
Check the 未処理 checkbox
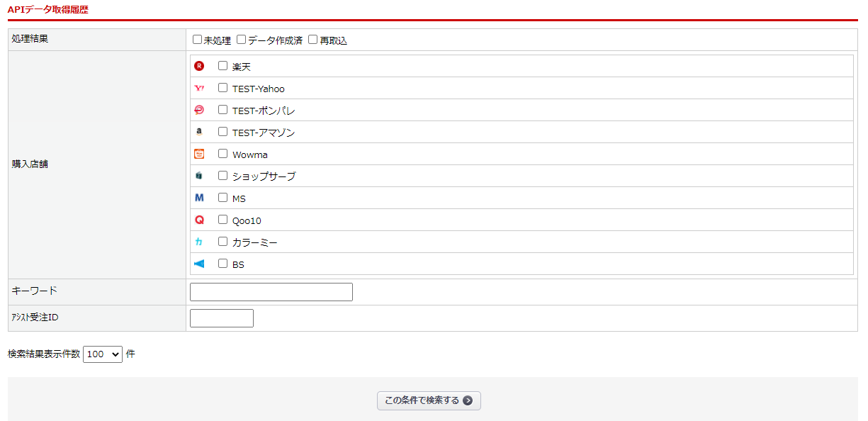tap(198, 40)
